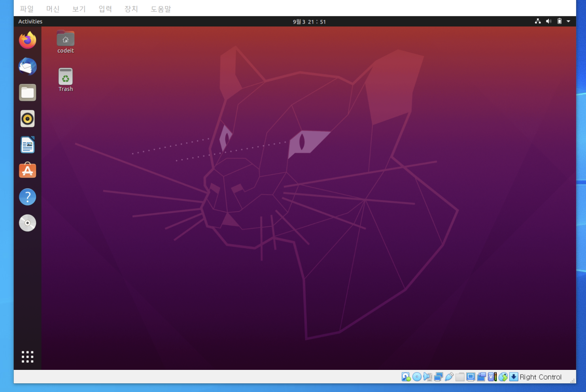Click VirtualBox mouse integration status icon
Image resolution: width=586 pixels, height=392 pixels.
pyautogui.click(x=503, y=377)
